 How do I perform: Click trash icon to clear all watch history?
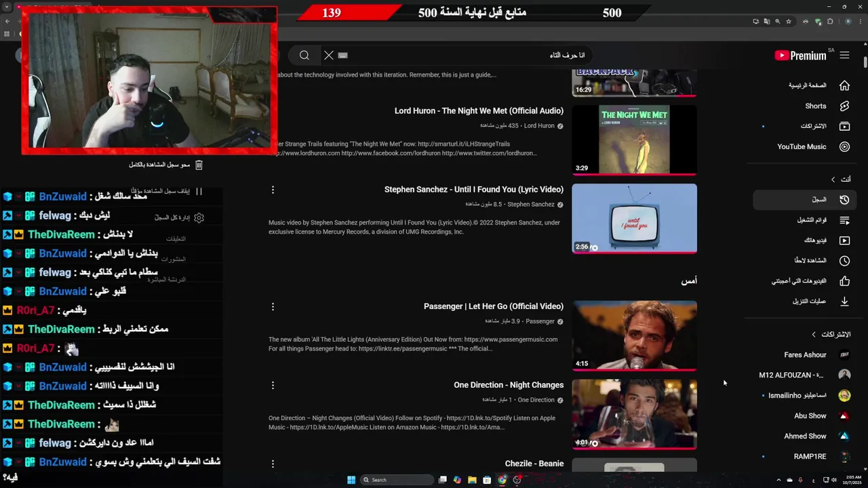(x=199, y=165)
